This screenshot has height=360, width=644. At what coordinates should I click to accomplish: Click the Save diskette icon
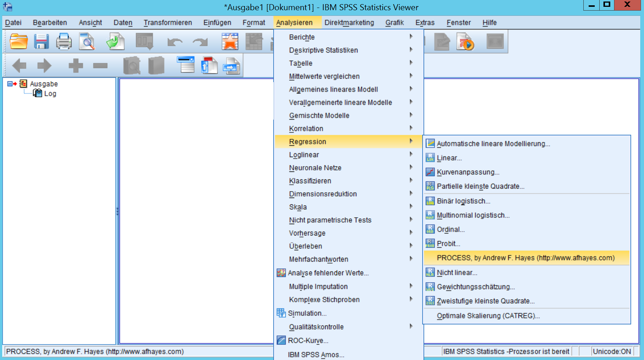(x=41, y=41)
